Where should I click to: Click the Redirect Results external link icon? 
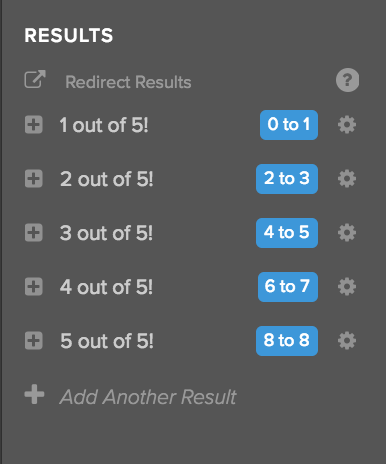(35, 79)
